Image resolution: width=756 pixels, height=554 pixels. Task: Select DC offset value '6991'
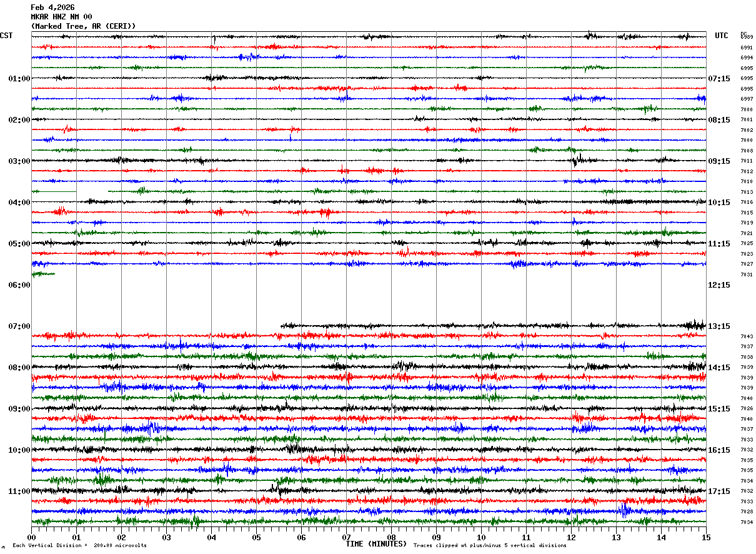coord(747,48)
